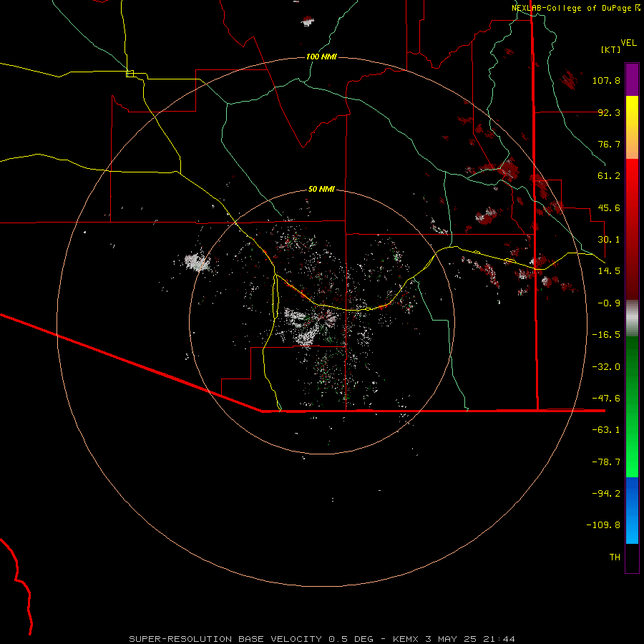Click the -109.8 velocity scale value
Viewport: 644px width, 644px height.
(x=603, y=525)
